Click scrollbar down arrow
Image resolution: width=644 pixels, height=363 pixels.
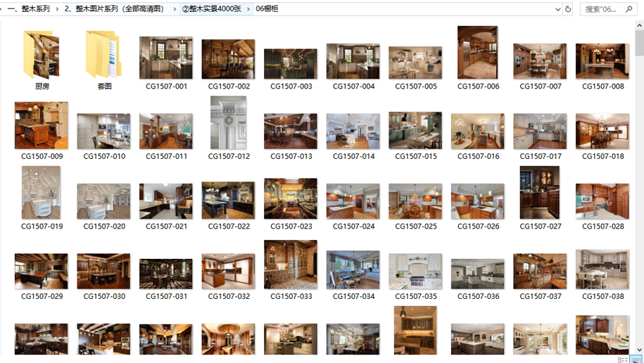(x=639, y=349)
